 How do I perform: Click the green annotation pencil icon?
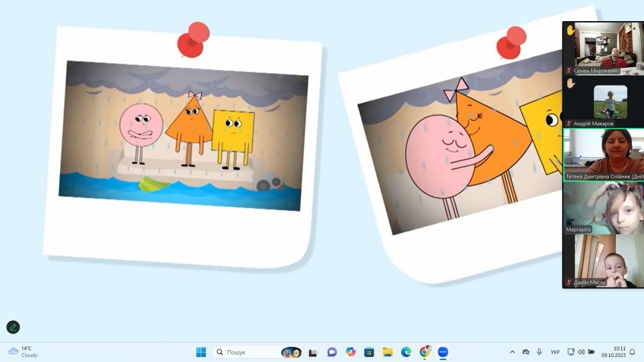tap(13, 327)
